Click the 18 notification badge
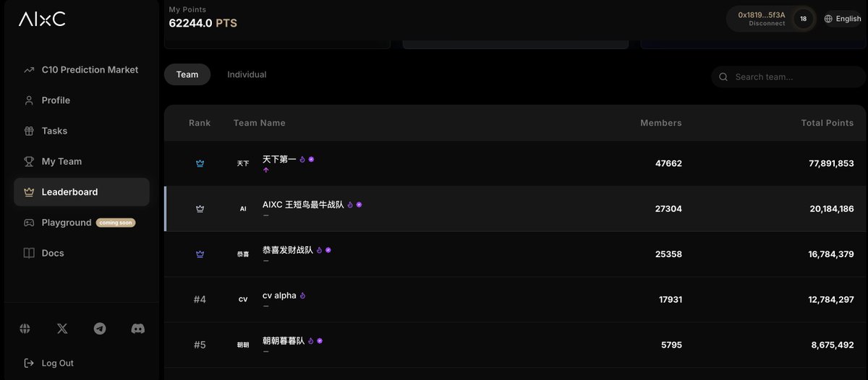Image resolution: width=868 pixels, height=380 pixels. click(x=803, y=19)
